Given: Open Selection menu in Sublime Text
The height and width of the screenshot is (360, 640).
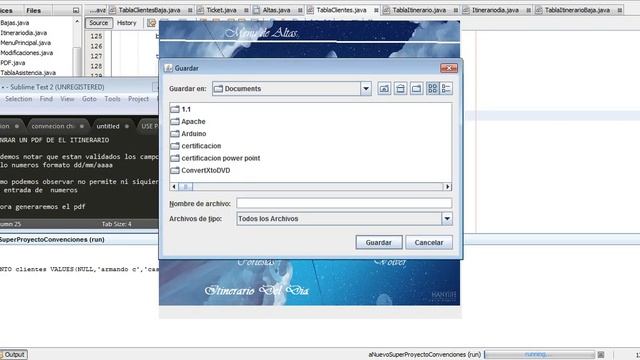Looking at the screenshot, I should tap(18, 99).
